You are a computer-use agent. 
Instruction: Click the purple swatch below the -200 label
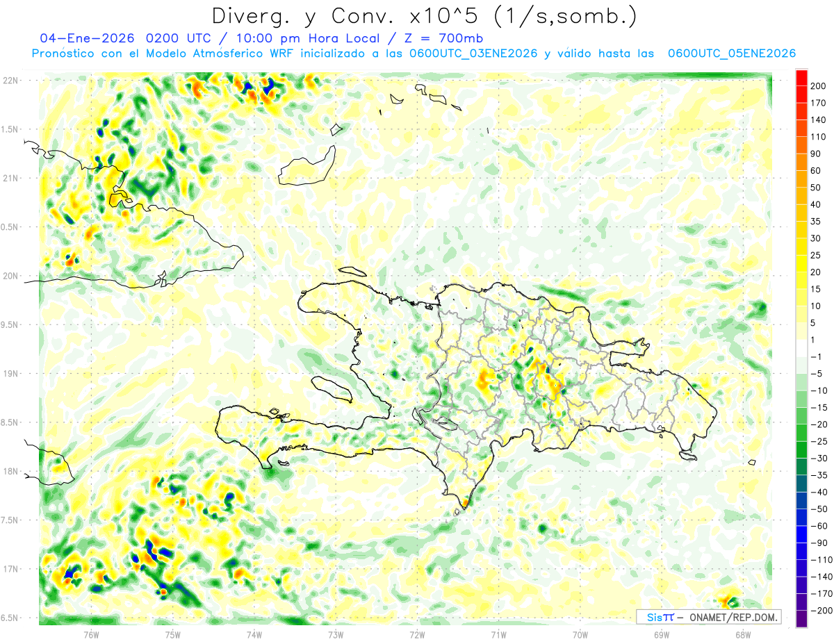801,619
